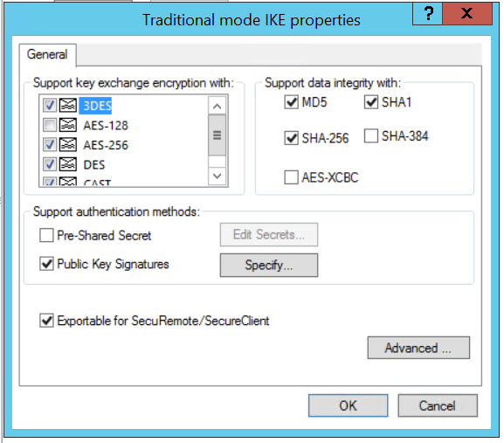504x443 pixels.
Task: Open the Advanced ... settings
Action: coord(418,348)
